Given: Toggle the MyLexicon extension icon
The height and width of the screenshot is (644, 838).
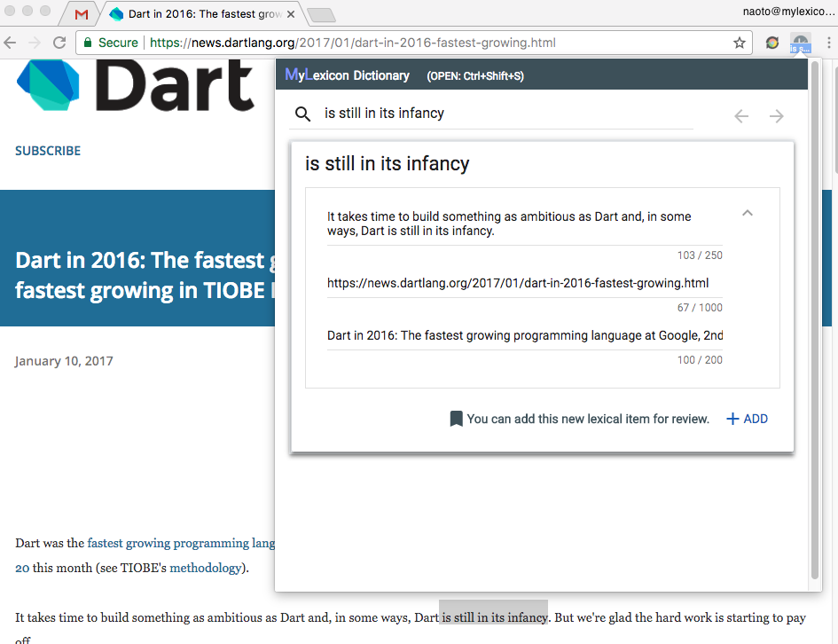Looking at the screenshot, I should [800, 43].
